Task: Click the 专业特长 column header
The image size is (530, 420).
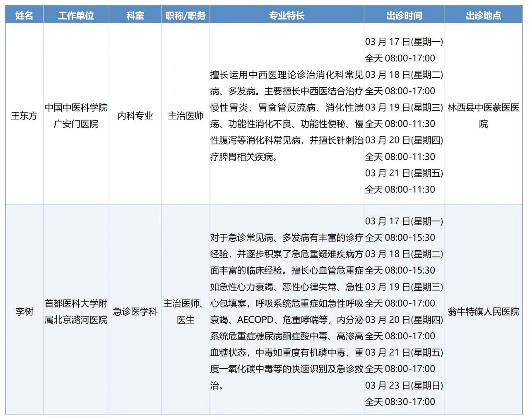Action: [x=287, y=16]
